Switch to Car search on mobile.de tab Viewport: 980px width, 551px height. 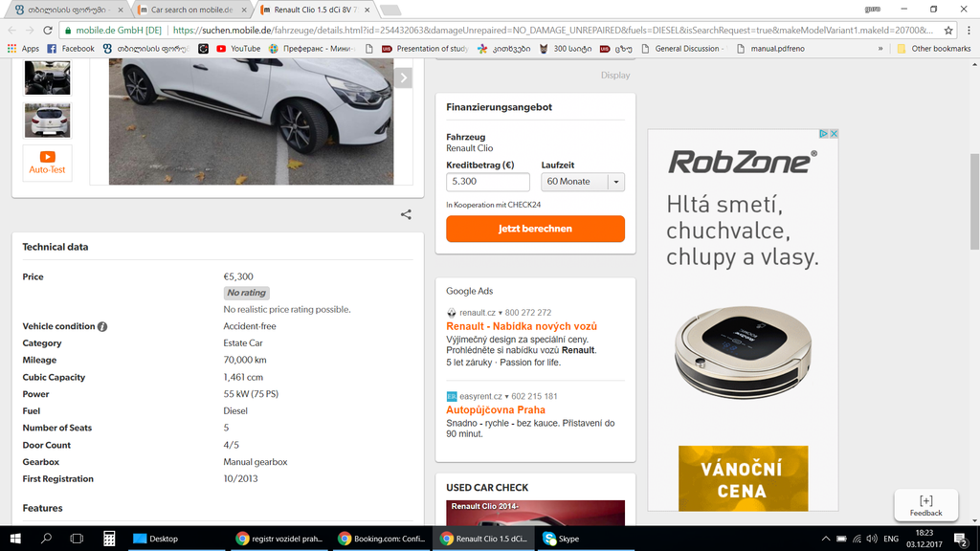tap(191, 10)
